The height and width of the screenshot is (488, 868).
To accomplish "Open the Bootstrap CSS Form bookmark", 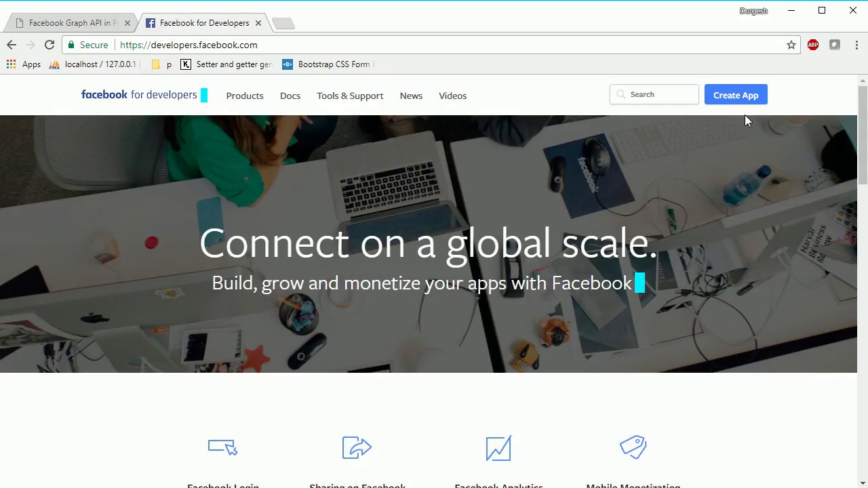I will click(328, 64).
